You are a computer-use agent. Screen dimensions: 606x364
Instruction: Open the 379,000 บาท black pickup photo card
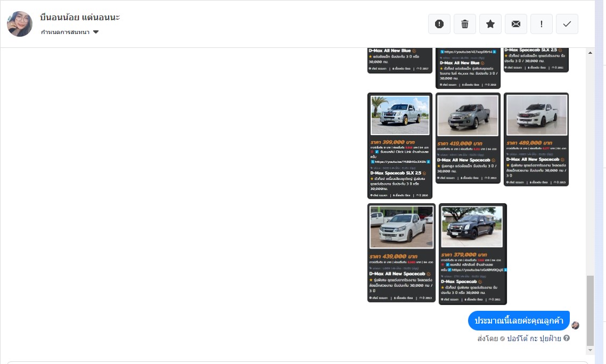point(473,254)
